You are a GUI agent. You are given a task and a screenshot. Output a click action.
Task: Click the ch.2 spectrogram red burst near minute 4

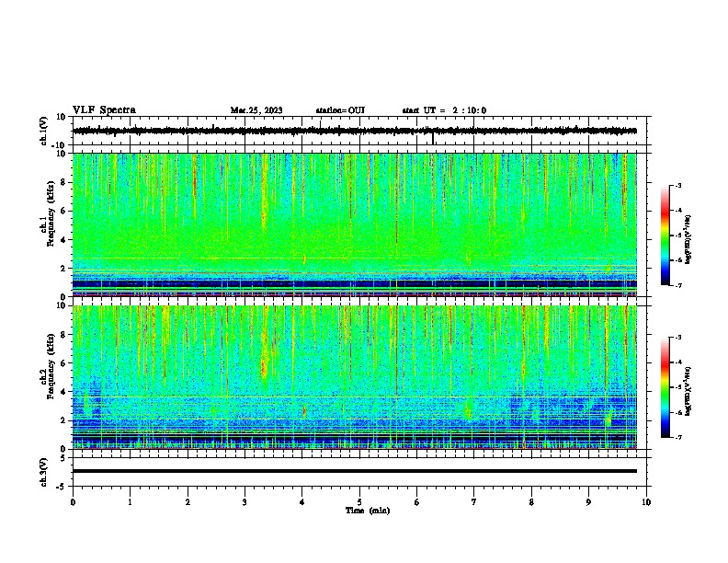(304, 411)
